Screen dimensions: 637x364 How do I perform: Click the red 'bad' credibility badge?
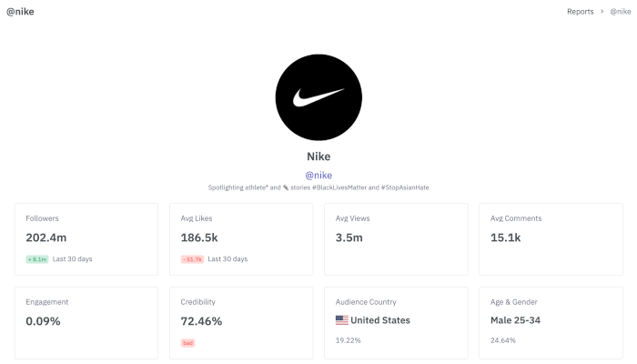point(187,343)
